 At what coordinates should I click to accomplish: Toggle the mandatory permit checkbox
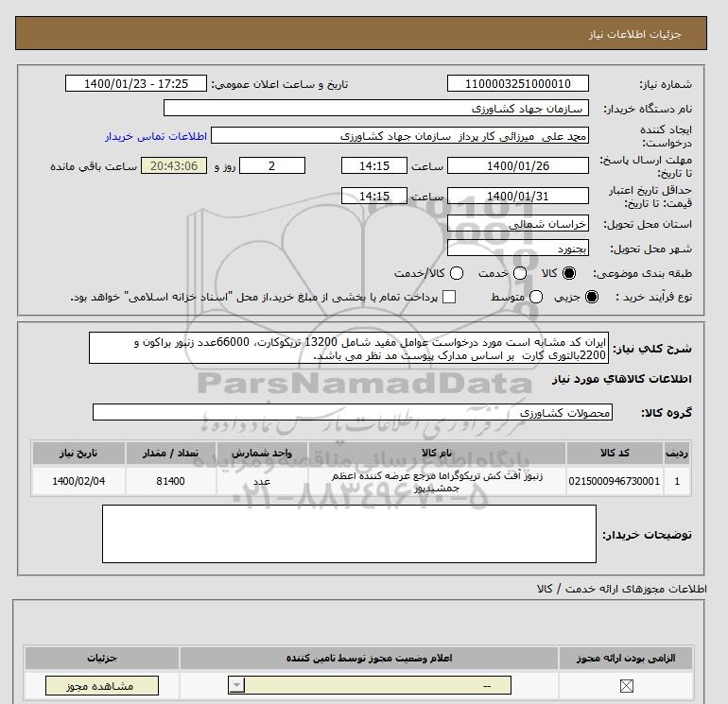pyautogui.click(x=626, y=685)
